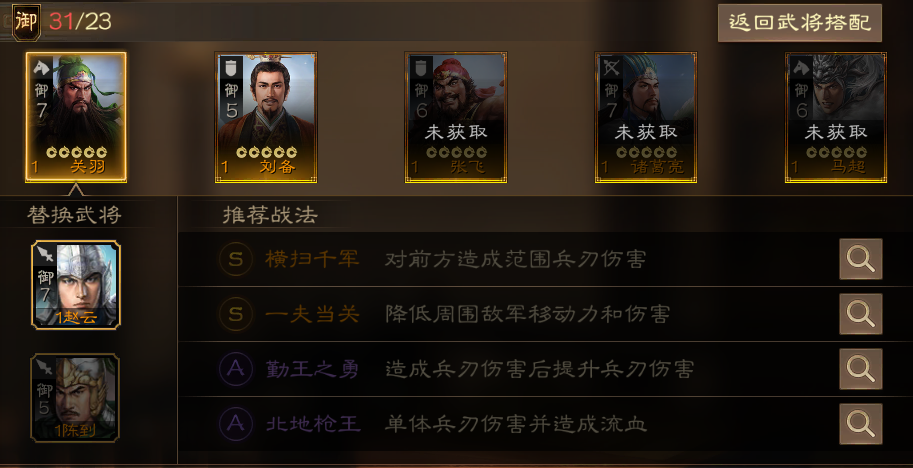Select the 关羽 general card
This screenshot has height=468, width=913.
[76, 117]
